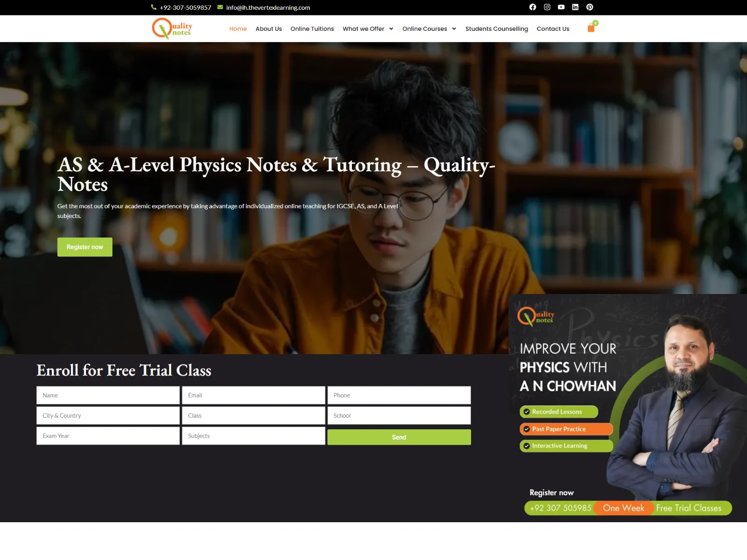Open the Online Tuitions menu item
747x560 pixels.
[312, 29]
